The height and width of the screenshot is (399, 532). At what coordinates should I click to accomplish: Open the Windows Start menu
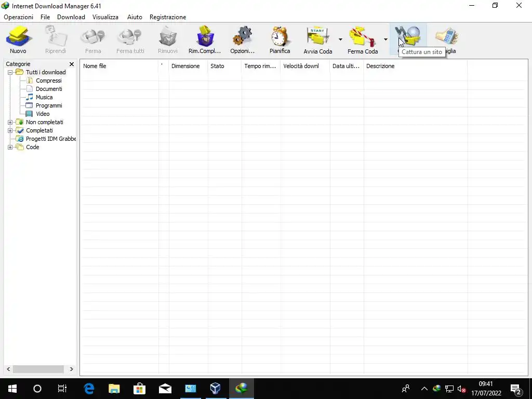click(x=12, y=389)
